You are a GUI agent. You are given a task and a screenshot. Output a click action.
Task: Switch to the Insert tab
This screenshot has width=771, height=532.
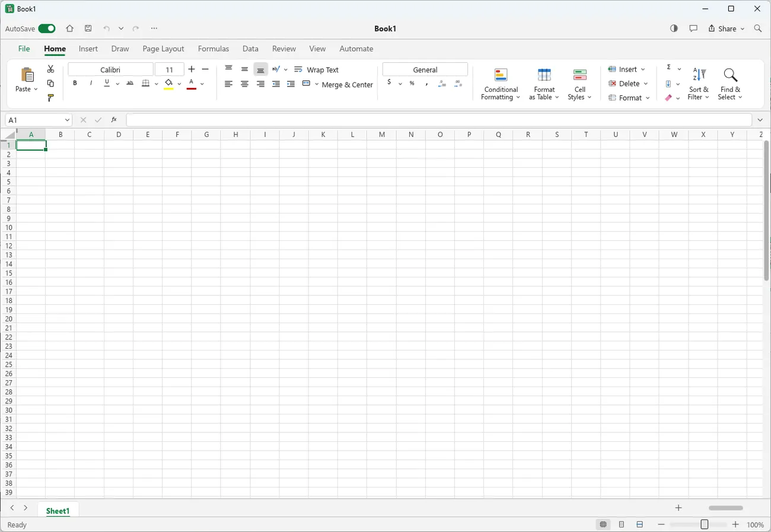coord(88,49)
